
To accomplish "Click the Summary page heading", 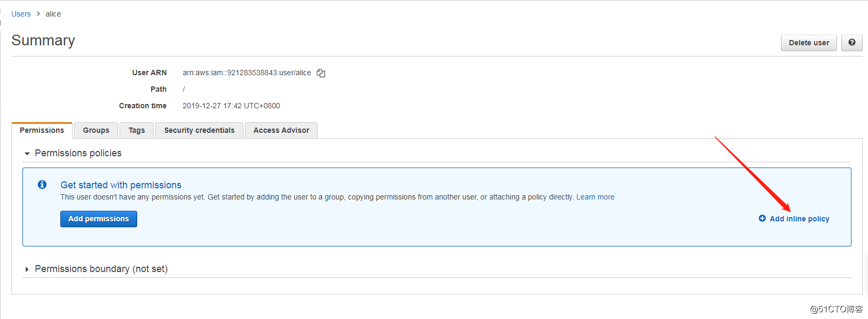I will [43, 41].
